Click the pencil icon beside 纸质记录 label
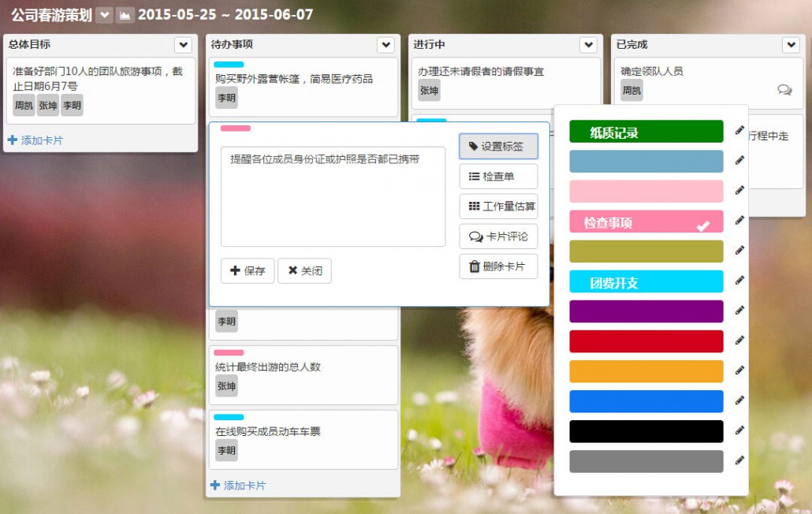Viewport: 812px width, 514px height. (739, 131)
